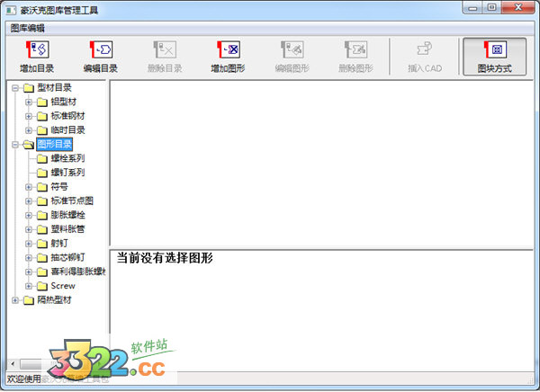
Task: Select the 螺钉系列 tree item
Action: coord(67,173)
